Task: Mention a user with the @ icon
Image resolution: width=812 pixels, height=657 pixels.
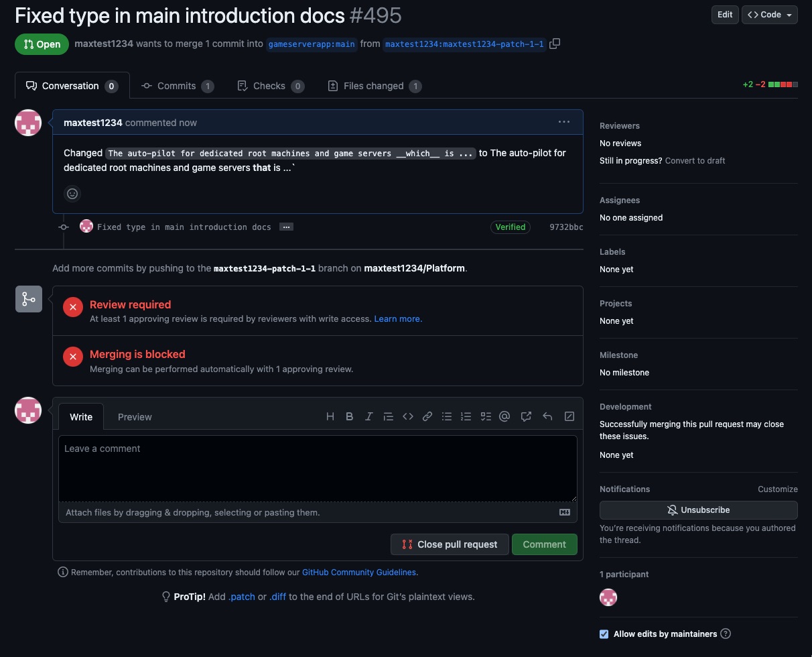Action: tap(504, 416)
